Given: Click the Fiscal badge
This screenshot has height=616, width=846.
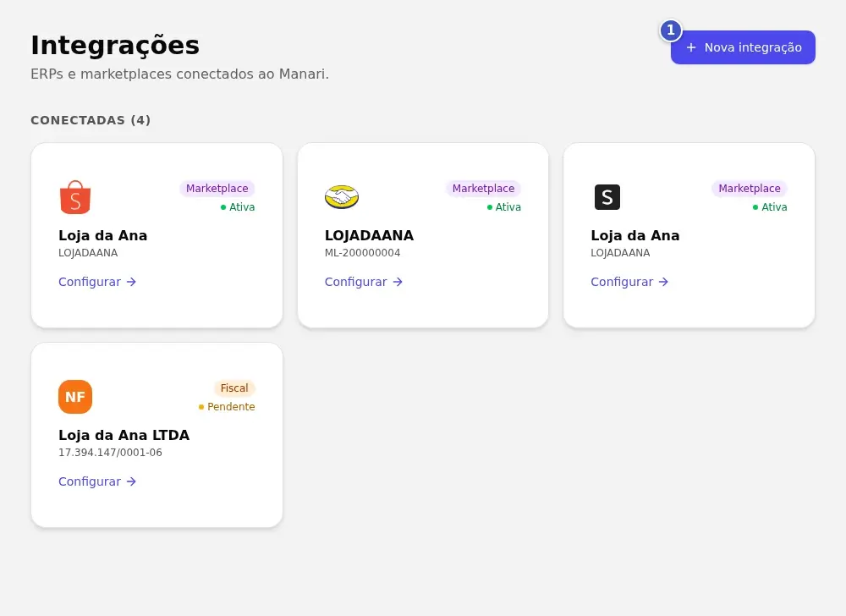Looking at the screenshot, I should coord(234,388).
